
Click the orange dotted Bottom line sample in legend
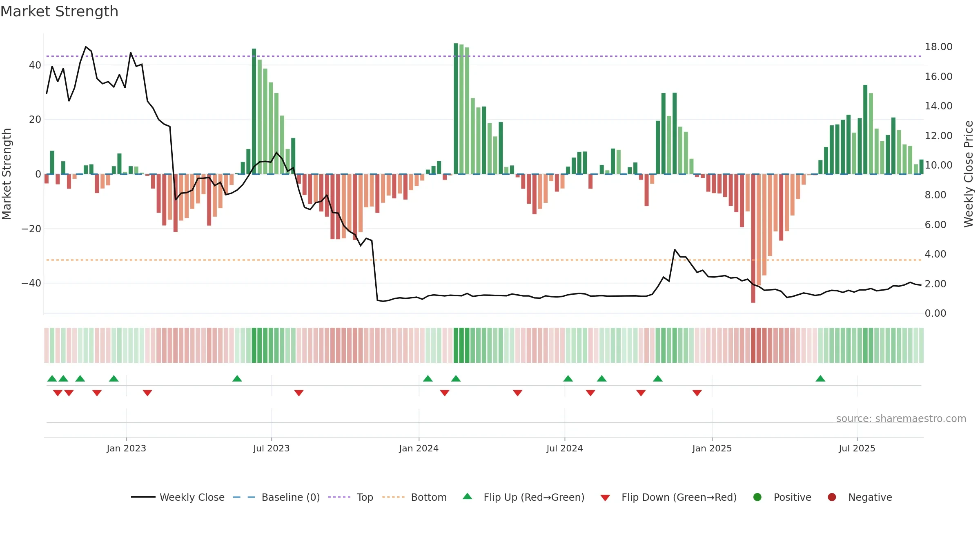click(394, 497)
